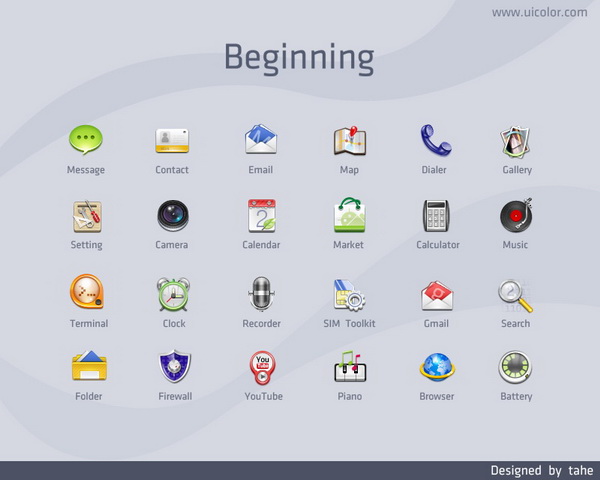The width and height of the screenshot is (600, 480).
Task: Launch the Calculator icon
Action: [x=437, y=216]
